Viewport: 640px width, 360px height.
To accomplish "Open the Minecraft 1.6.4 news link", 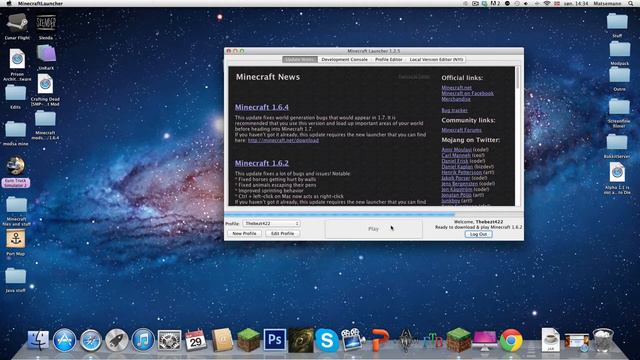I will (262, 107).
